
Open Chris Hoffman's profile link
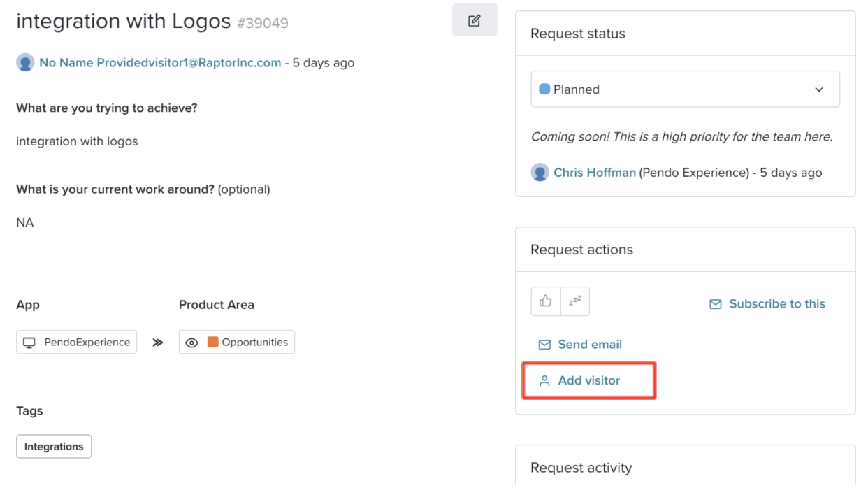pyautogui.click(x=595, y=173)
